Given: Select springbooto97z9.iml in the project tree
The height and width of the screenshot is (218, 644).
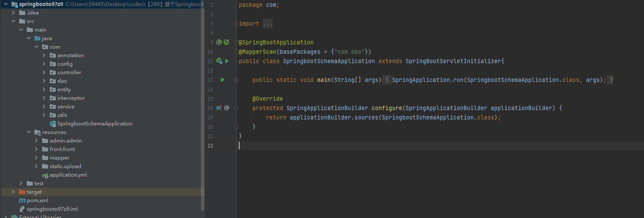Looking at the screenshot, I should pyautogui.click(x=52, y=209).
